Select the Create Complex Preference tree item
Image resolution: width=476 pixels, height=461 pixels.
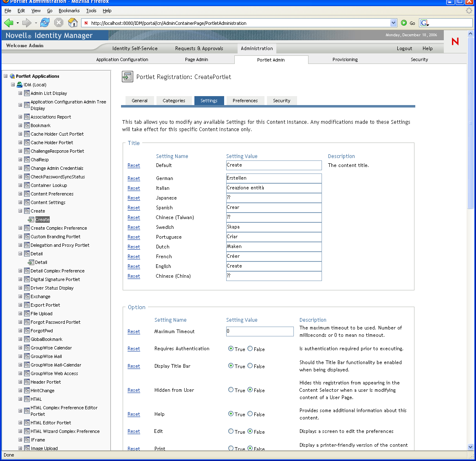59,228
